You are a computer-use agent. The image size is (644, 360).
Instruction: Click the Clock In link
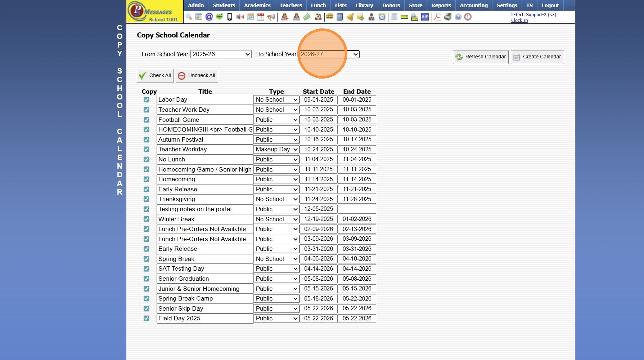519,21
